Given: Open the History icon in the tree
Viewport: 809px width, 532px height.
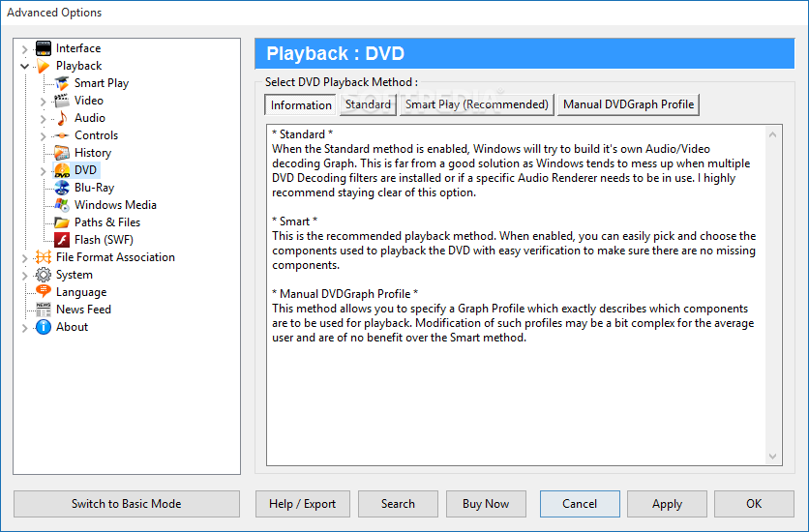Looking at the screenshot, I should click(x=62, y=153).
